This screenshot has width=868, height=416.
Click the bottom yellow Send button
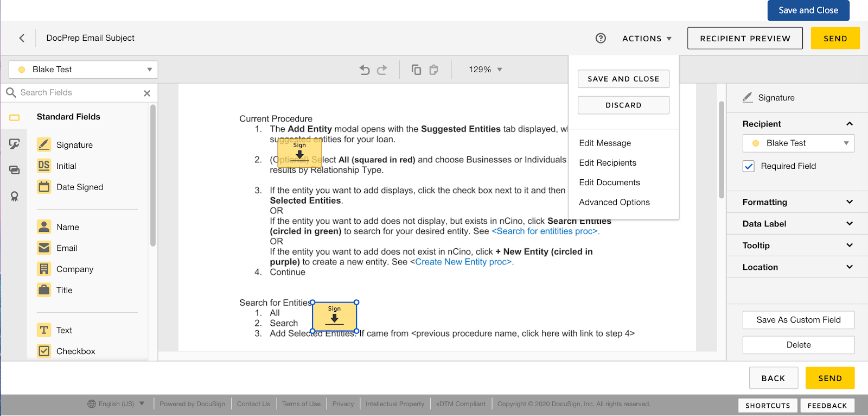click(x=830, y=378)
